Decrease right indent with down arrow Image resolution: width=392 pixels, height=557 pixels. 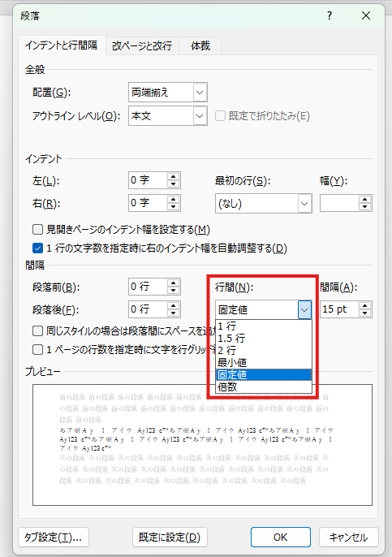[x=174, y=207]
